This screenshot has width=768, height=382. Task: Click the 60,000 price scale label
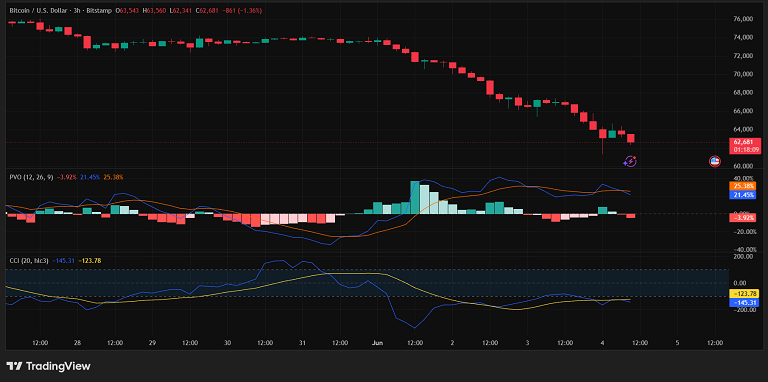744,166
